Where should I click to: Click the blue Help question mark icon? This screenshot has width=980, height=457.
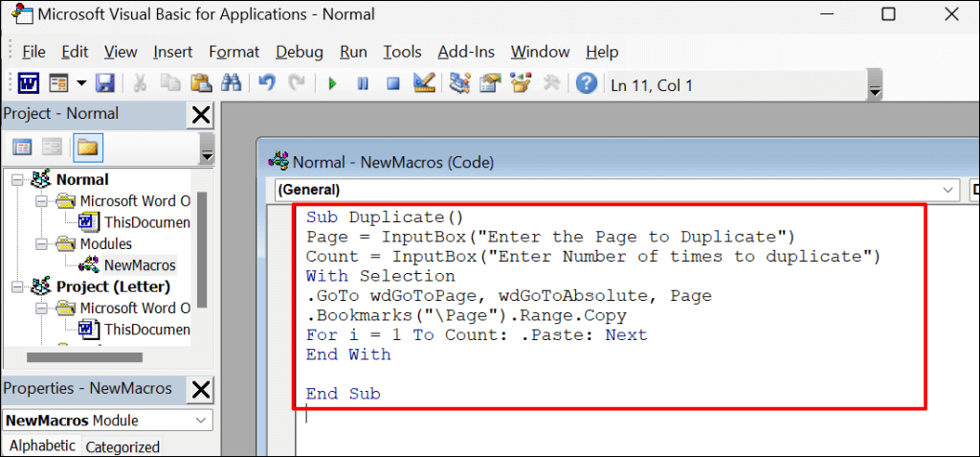click(586, 84)
